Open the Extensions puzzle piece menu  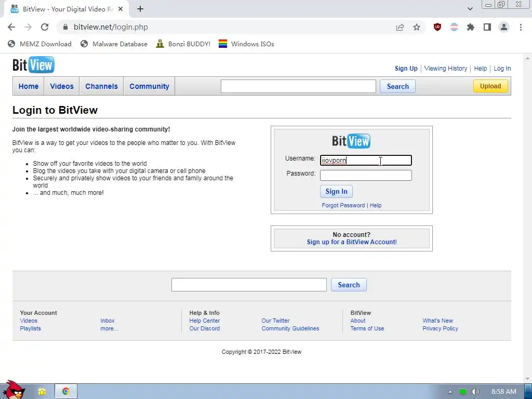tap(471, 27)
